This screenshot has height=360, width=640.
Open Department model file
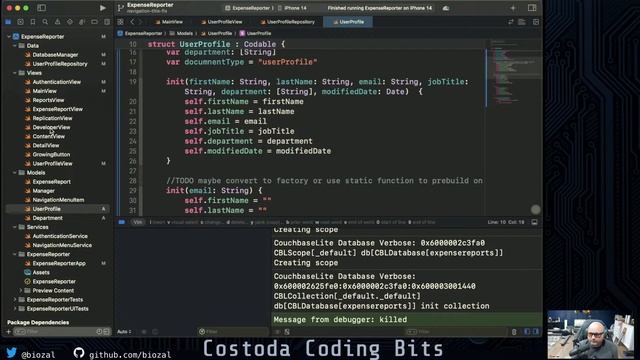click(47, 218)
